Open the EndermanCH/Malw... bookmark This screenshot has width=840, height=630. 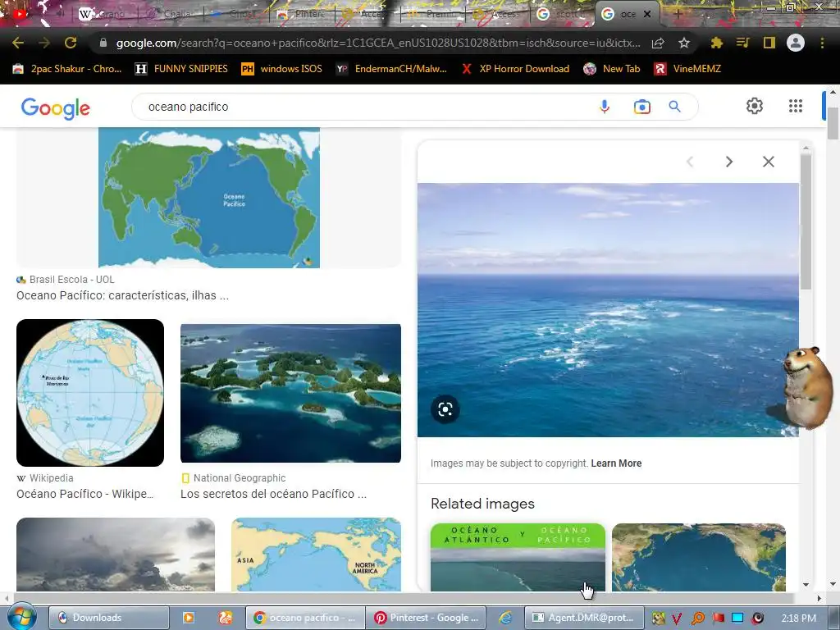pyautogui.click(x=391, y=69)
